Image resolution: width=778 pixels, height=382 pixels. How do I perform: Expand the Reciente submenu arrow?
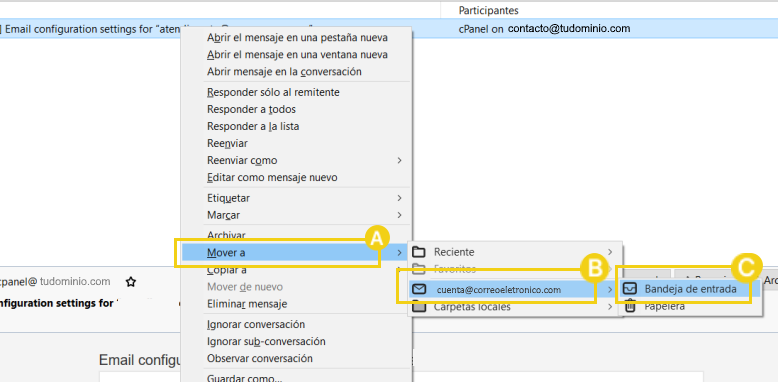tap(610, 252)
